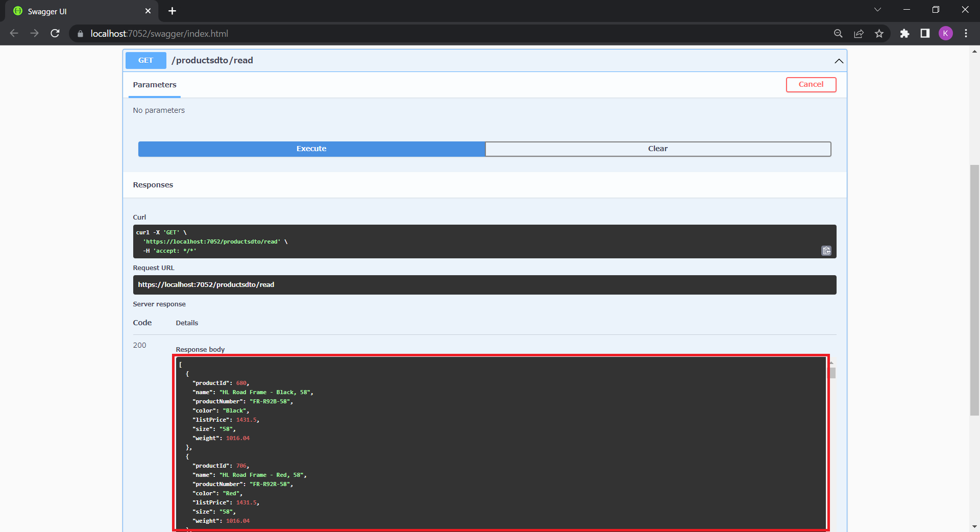Select the "HL Road Frame - Red, 58" name
This screenshot has height=532, width=980.
[x=261, y=475]
